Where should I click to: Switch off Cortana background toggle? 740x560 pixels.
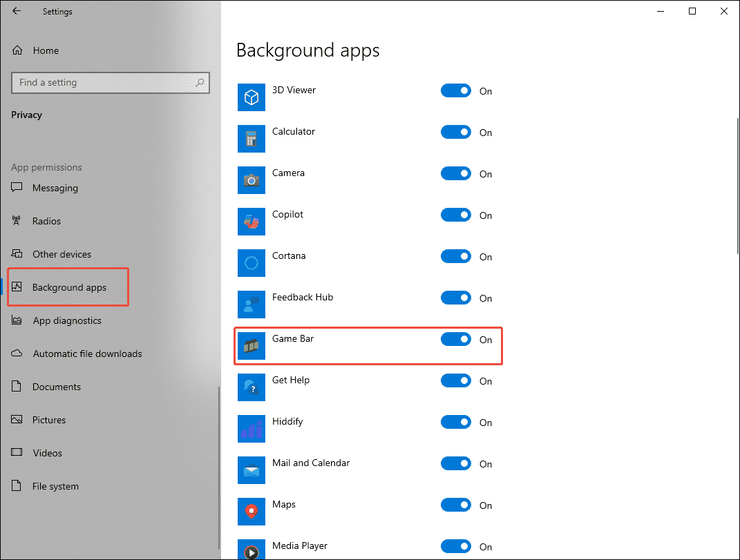click(456, 257)
